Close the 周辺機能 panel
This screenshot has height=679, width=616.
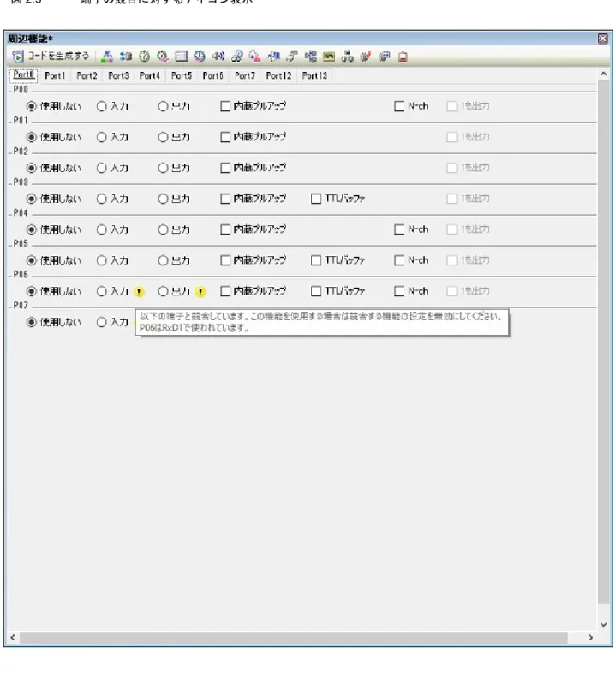tap(602, 39)
